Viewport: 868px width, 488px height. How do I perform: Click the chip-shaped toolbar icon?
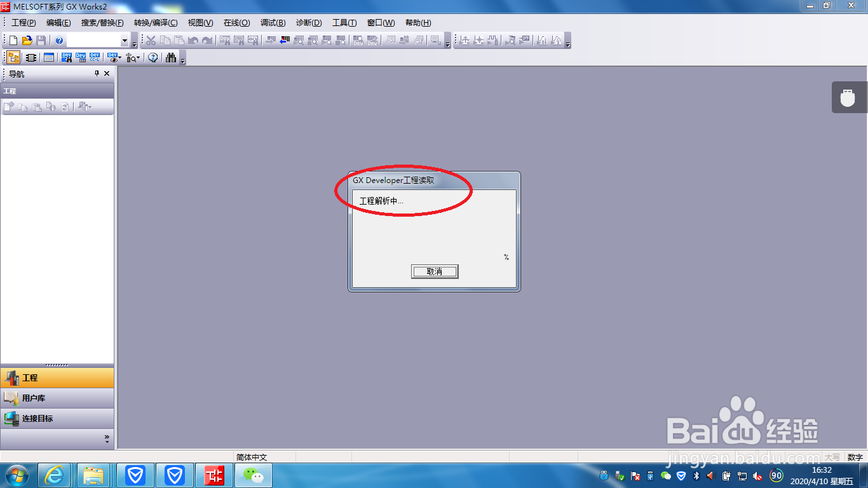point(31,58)
